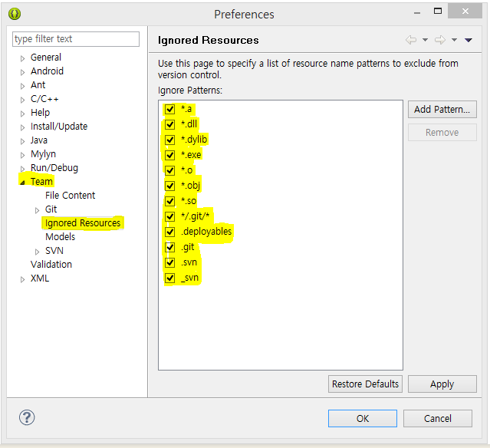490x448 pixels.
Task: Maximize the Preferences window
Action: (x=438, y=12)
